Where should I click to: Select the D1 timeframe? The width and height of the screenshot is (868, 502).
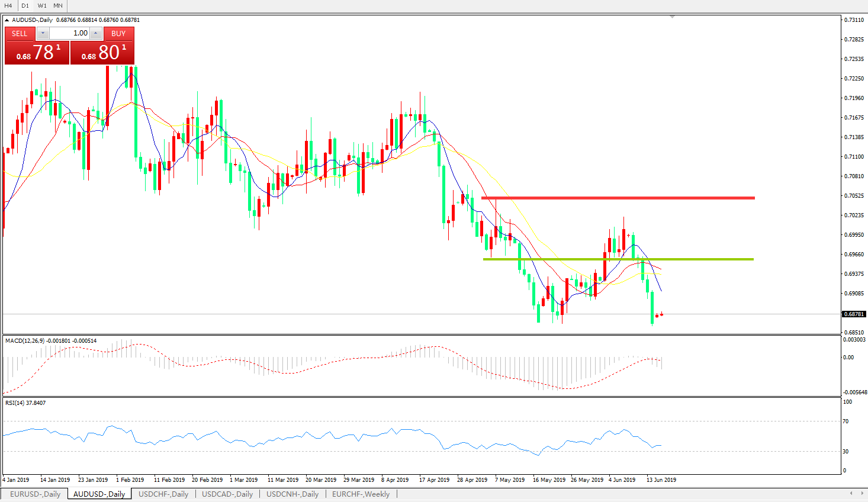click(x=25, y=5)
